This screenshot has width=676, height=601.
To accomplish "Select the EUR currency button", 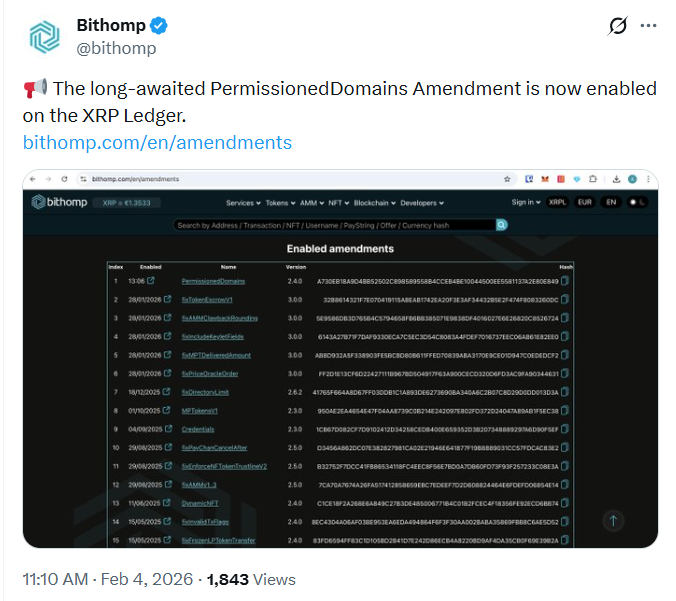I will click(585, 202).
